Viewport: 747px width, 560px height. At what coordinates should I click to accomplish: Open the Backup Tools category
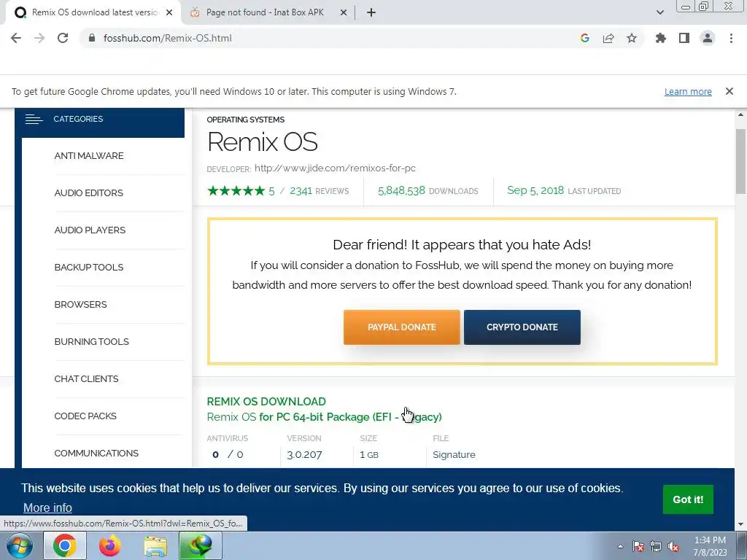pos(88,267)
